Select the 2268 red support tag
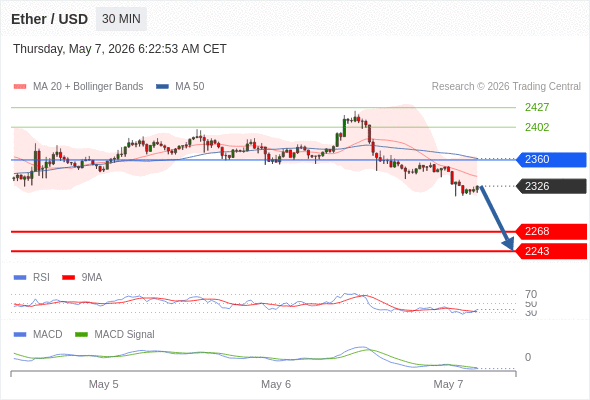This screenshot has height=400, width=590. (x=551, y=231)
